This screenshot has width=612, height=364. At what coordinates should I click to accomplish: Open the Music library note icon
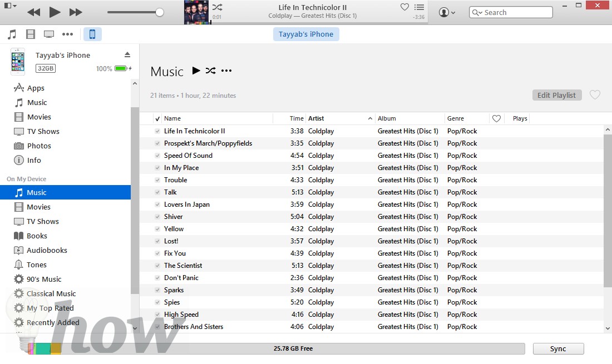click(x=12, y=34)
